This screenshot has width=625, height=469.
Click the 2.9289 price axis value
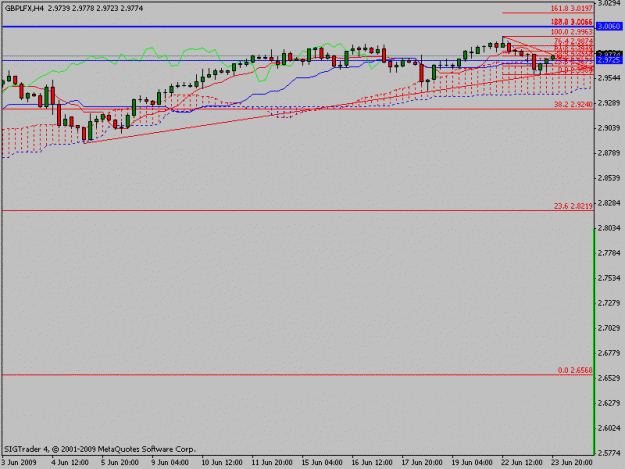coord(609,103)
